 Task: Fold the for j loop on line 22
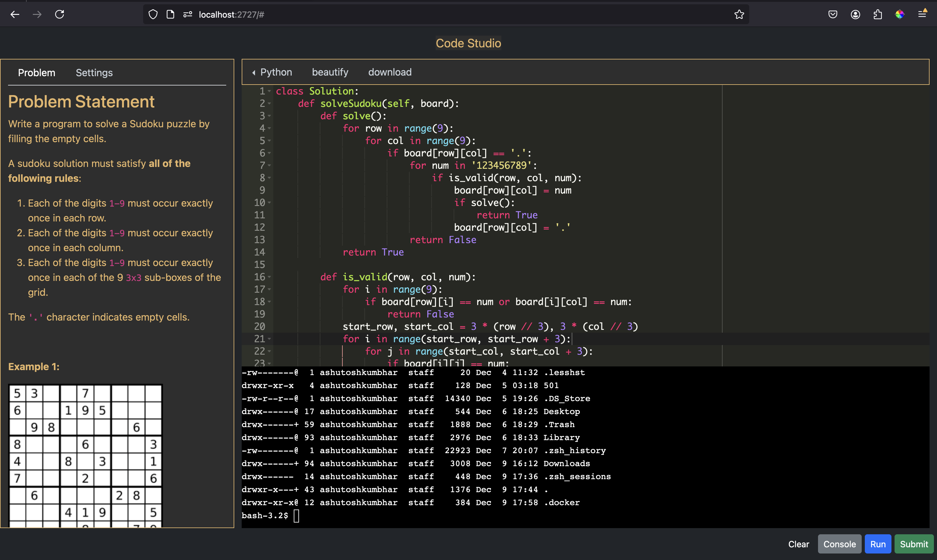269,351
